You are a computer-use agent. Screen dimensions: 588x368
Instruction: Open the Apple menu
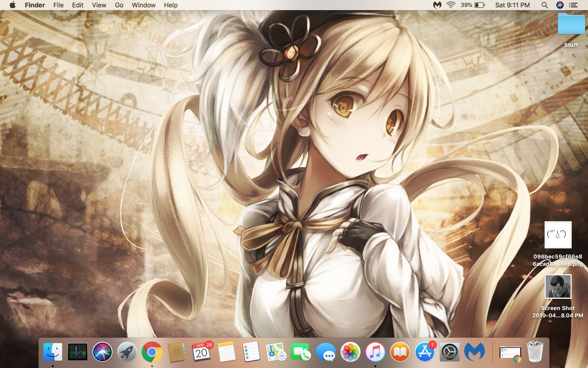point(13,5)
